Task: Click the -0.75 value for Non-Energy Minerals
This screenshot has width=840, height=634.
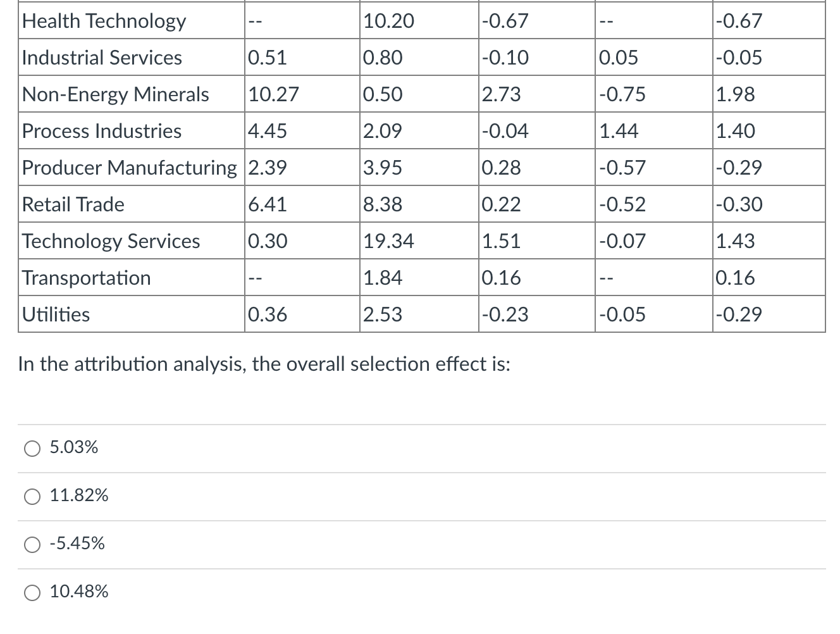Action: point(622,94)
